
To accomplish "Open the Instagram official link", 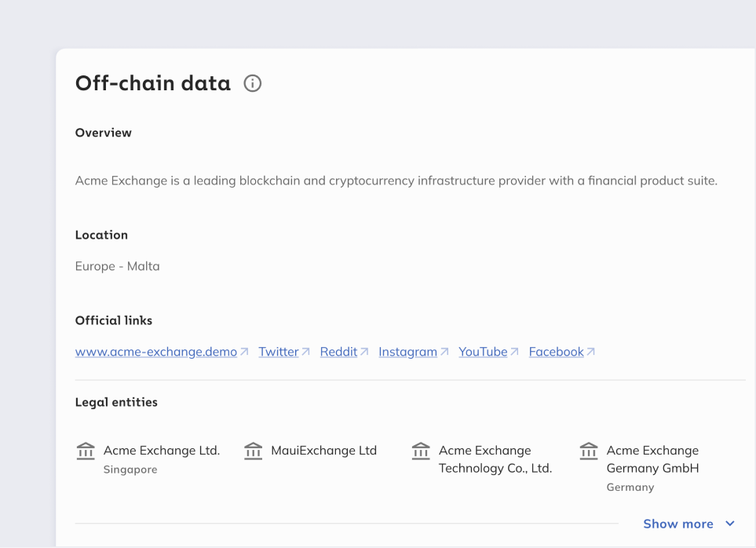I will pyautogui.click(x=407, y=352).
